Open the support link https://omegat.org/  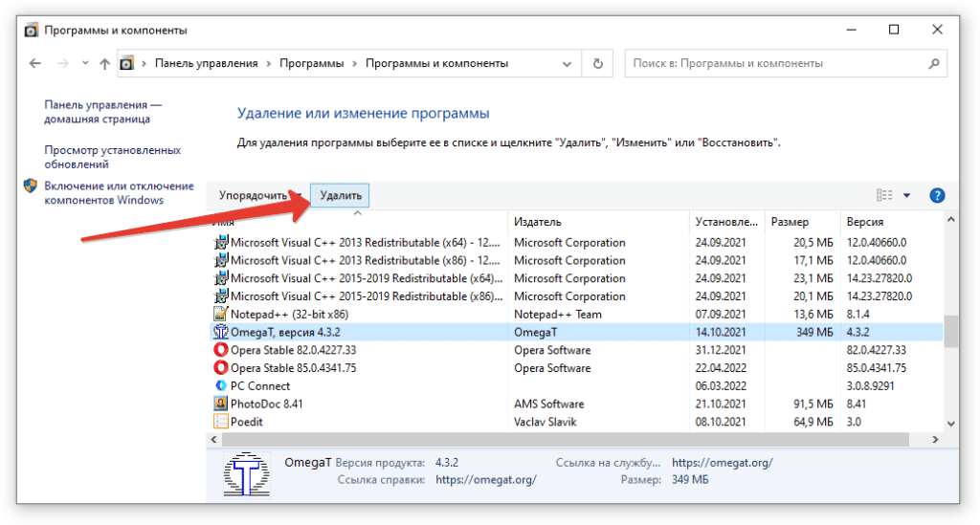(x=722, y=463)
